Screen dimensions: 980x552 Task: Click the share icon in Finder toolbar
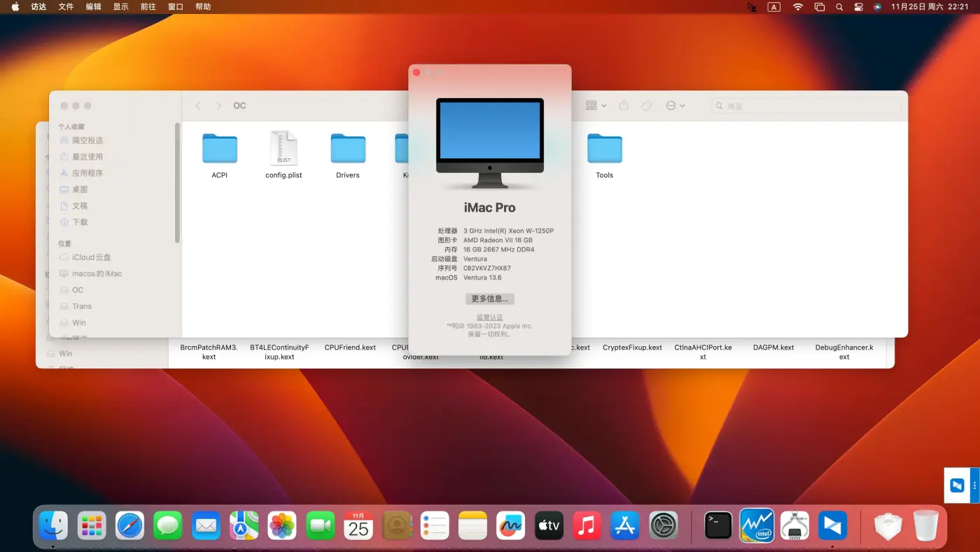[x=624, y=106]
